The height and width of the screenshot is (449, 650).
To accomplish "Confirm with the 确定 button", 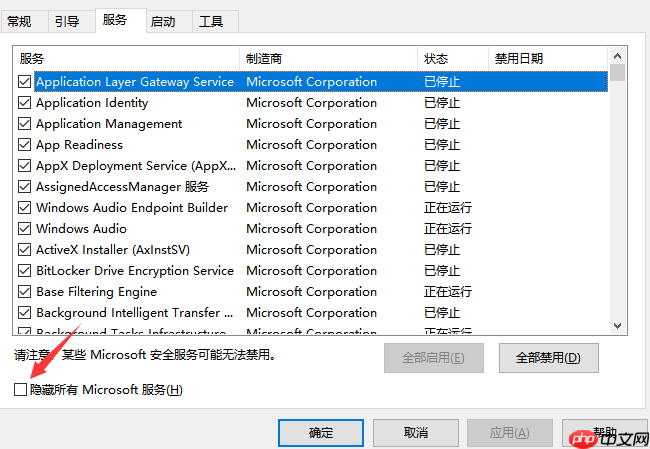I will pos(321,433).
